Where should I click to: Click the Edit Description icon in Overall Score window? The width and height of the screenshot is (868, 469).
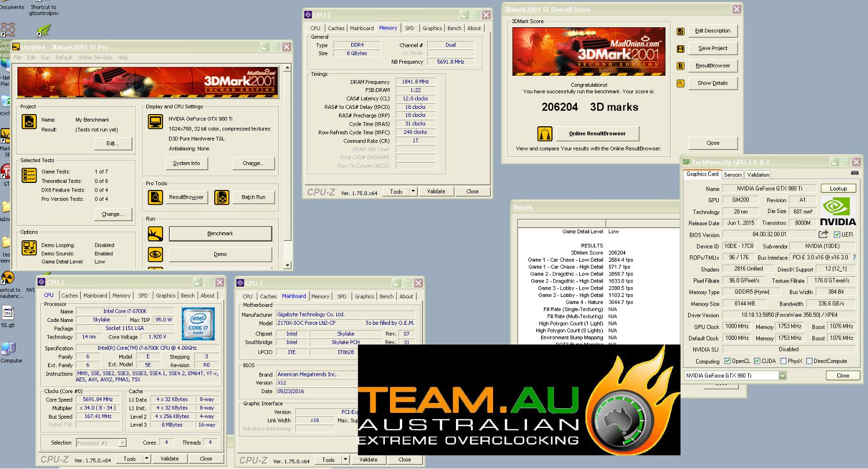pos(681,31)
